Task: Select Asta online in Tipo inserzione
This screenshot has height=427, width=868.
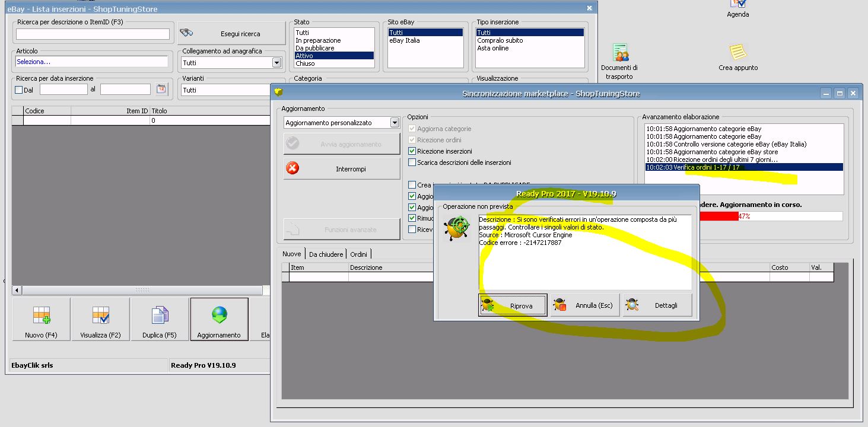Action: point(530,48)
